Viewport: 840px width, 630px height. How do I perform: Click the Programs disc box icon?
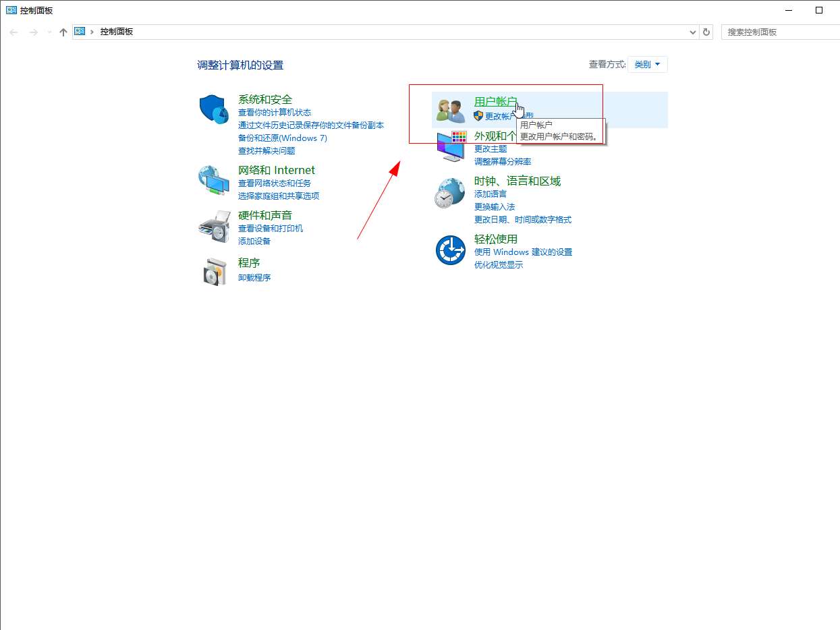coord(215,272)
